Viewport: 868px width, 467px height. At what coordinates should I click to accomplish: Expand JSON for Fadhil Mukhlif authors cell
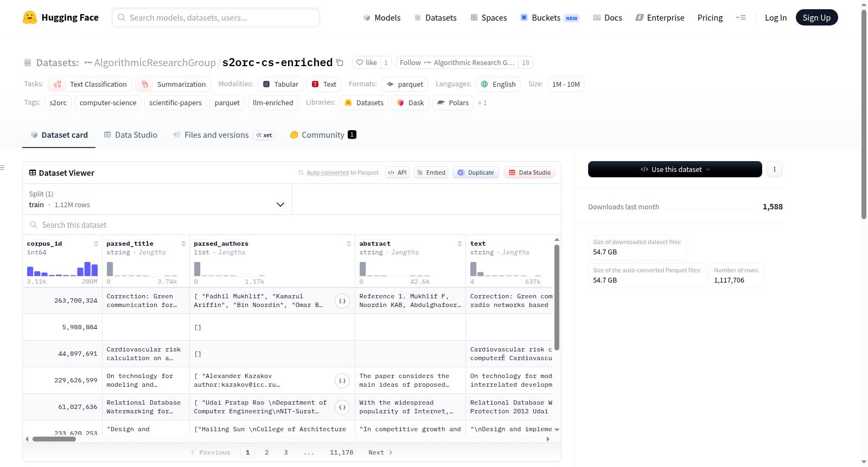(342, 301)
